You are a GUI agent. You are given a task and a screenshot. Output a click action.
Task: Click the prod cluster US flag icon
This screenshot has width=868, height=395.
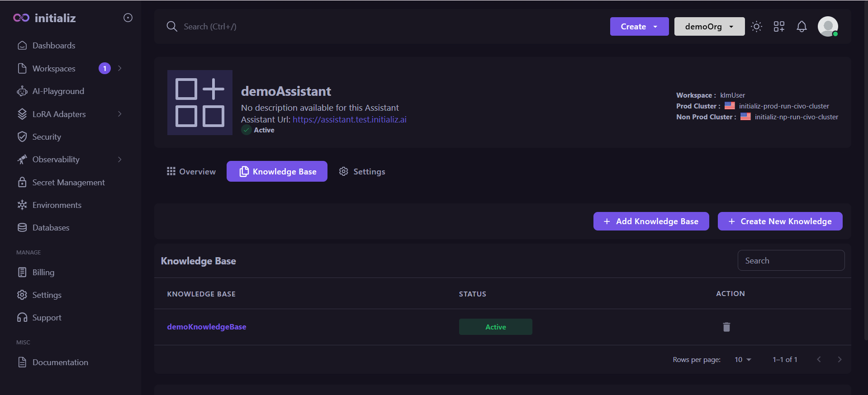[x=730, y=106]
